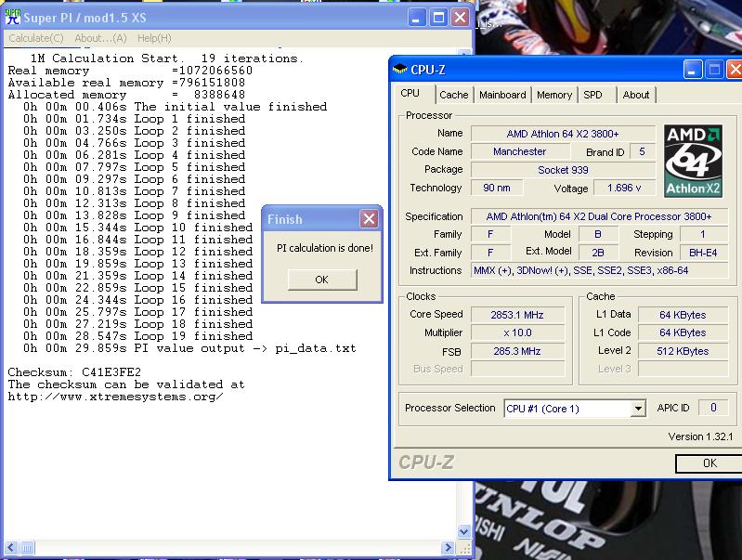Click the Stepping value 1
Screen dimensions: 742x560
click(x=704, y=234)
